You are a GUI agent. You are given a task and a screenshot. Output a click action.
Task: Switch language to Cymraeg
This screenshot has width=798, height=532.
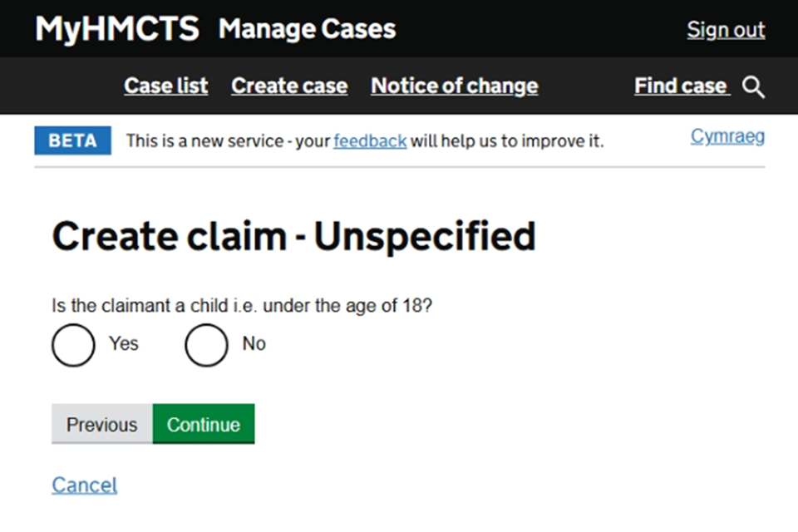click(728, 136)
